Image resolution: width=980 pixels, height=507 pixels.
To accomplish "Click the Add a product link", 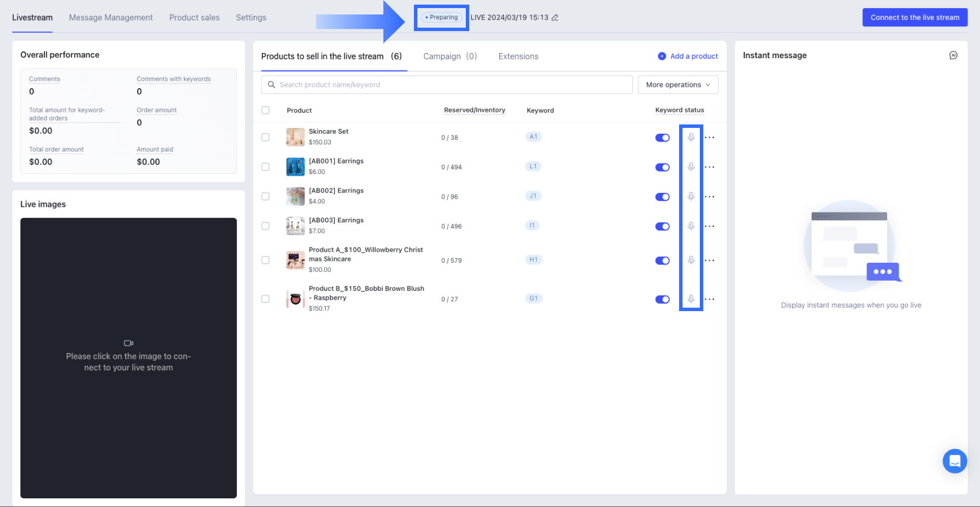I will [694, 56].
